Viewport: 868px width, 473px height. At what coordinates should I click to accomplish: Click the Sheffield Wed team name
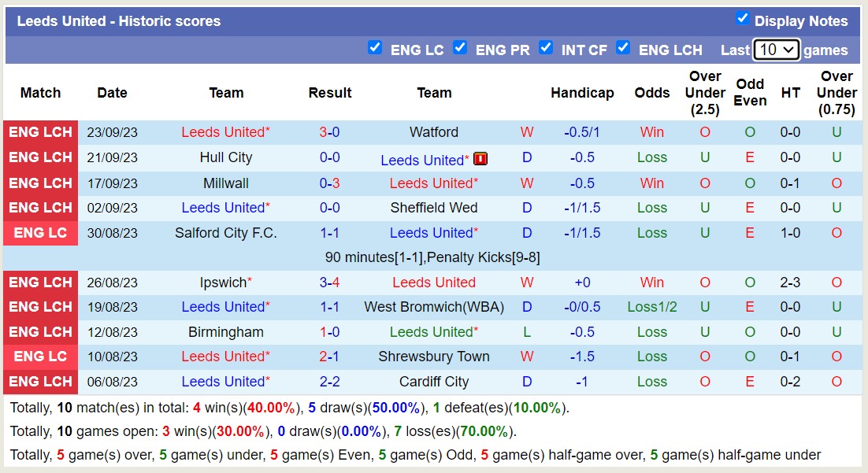(x=434, y=207)
